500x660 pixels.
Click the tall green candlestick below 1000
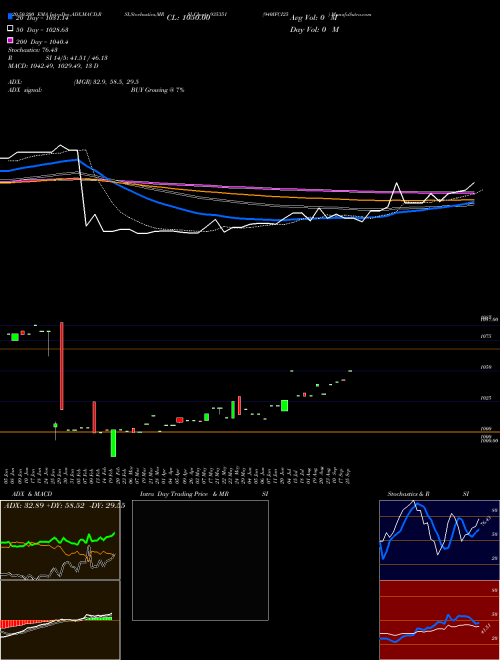point(113,443)
